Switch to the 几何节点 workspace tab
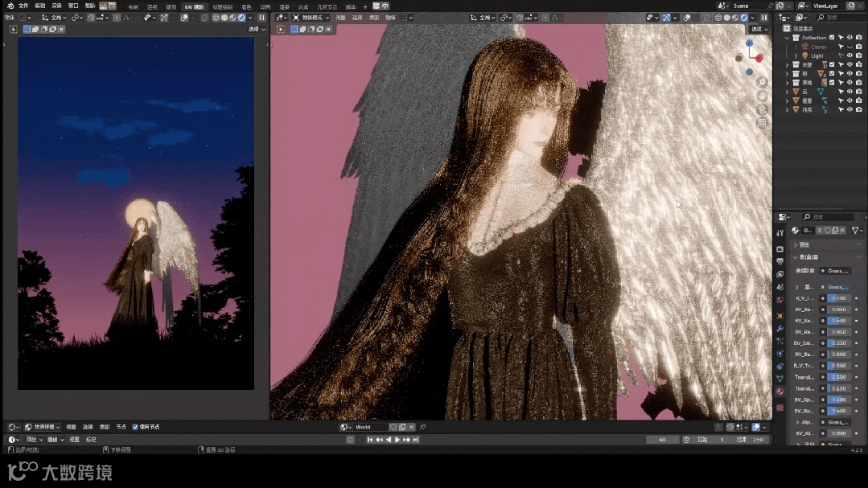The height and width of the screenshot is (488, 868). click(327, 6)
